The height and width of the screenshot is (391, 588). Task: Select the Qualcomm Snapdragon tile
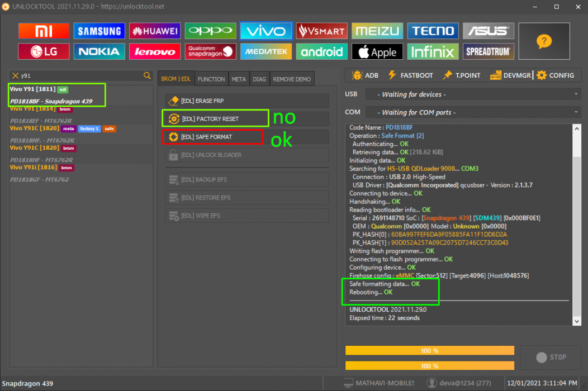[x=210, y=51]
